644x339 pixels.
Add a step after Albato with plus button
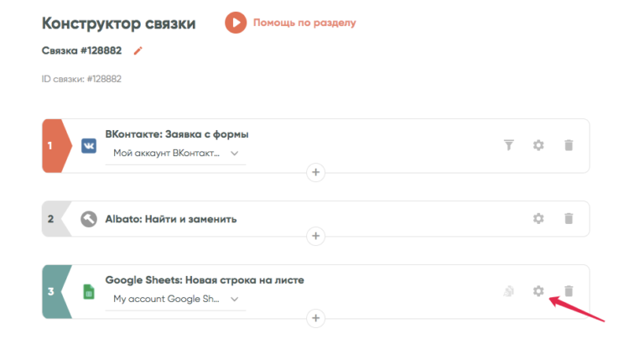point(316,236)
